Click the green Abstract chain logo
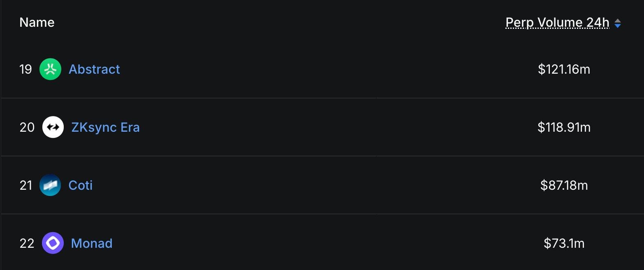The height and width of the screenshot is (270, 644). (50, 69)
